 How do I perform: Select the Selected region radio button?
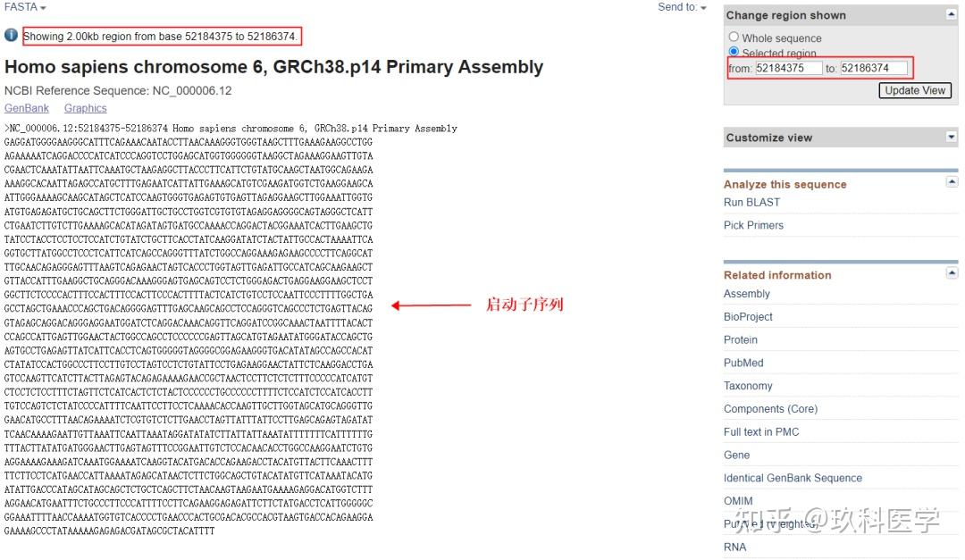pos(734,53)
